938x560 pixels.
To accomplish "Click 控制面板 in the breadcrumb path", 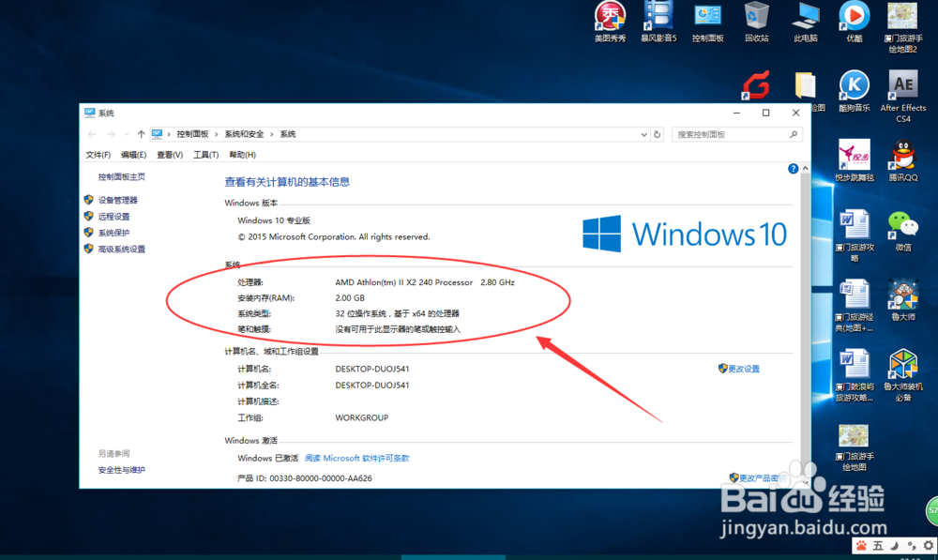I will (192, 135).
